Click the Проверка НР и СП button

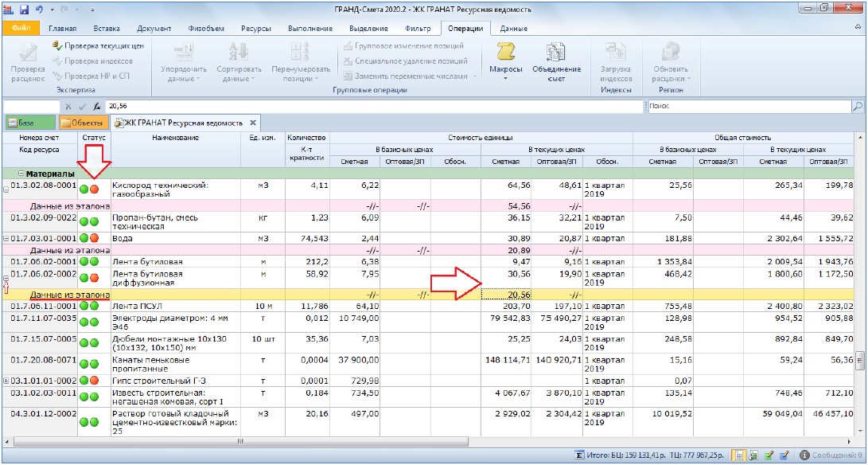click(91, 76)
